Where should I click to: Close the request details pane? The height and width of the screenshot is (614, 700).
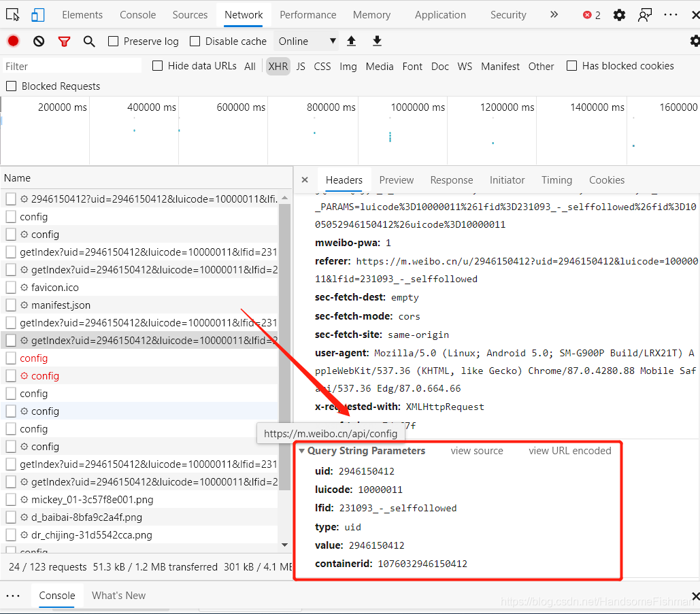(x=305, y=180)
